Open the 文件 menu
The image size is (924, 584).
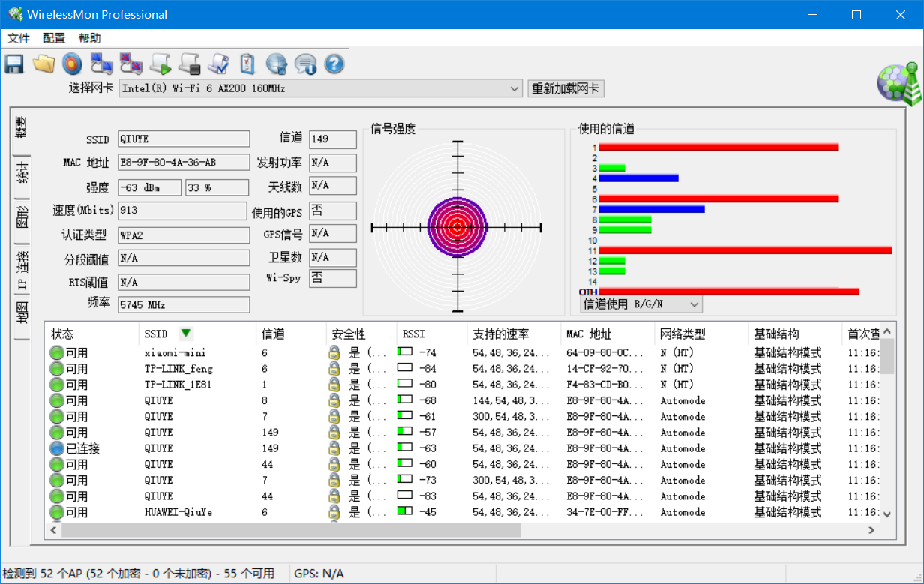[19, 38]
